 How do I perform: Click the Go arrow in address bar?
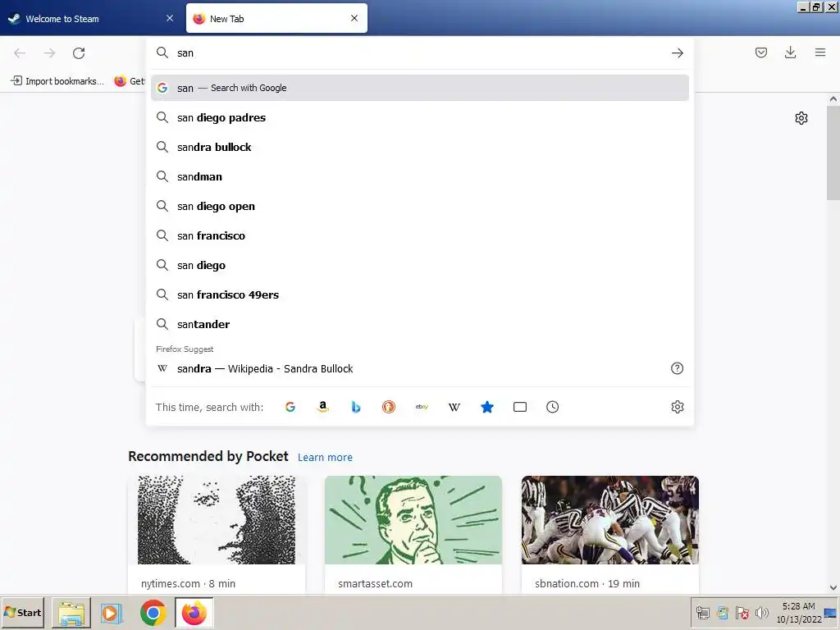677,53
